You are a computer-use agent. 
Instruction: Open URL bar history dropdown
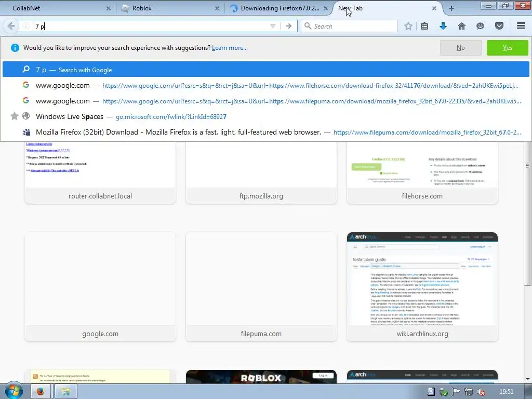click(273, 26)
